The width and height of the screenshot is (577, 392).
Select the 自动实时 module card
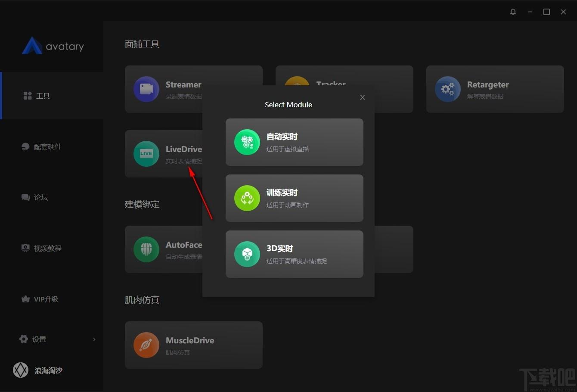point(295,142)
